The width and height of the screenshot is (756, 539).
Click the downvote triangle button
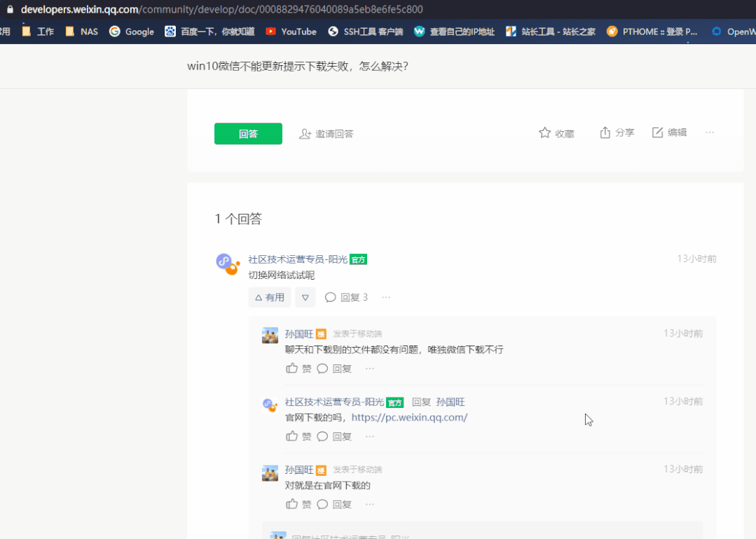click(305, 297)
